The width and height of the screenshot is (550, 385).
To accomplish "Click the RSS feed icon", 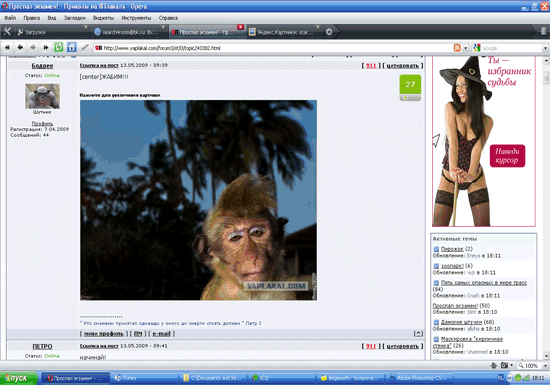I will tap(457, 48).
